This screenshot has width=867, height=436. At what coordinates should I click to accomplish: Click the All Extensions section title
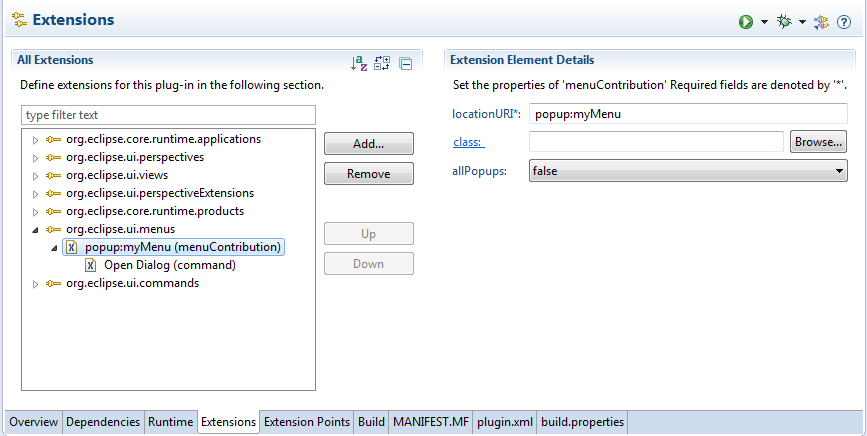click(55, 60)
